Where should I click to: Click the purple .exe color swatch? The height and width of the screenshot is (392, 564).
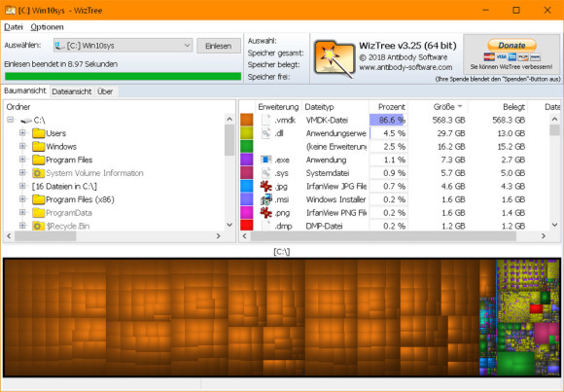246,160
